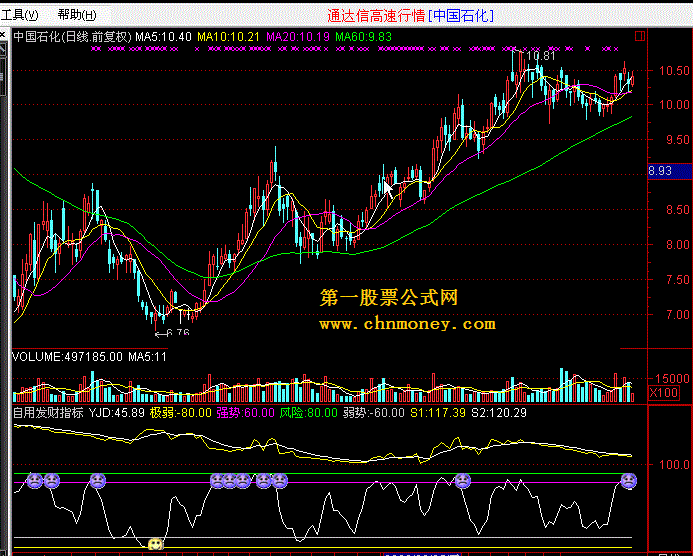Image resolution: width=693 pixels, height=556 pixels.
Task: Select the magenta MA20:10.19 label
Action: pyautogui.click(x=298, y=37)
